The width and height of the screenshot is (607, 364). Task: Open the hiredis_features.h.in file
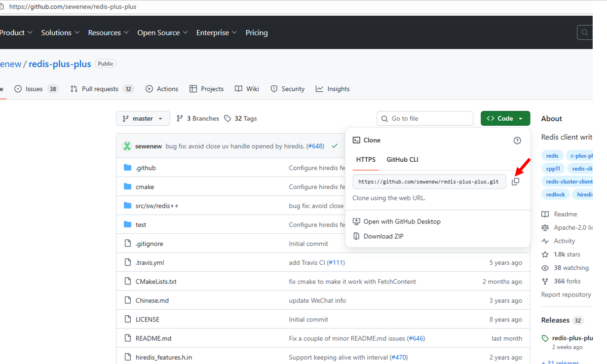[164, 357]
